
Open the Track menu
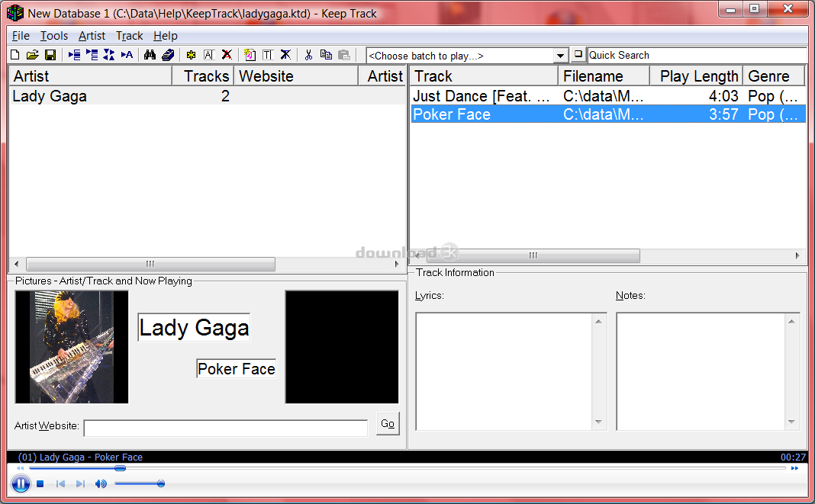pos(129,36)
